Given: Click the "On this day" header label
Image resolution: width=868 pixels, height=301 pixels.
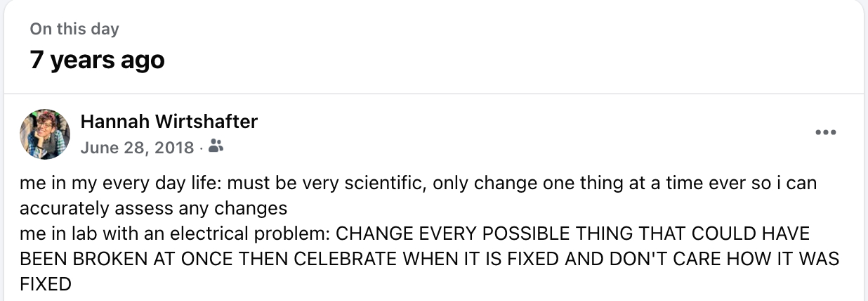Looking at the screenshot, I should pos(74,29).
